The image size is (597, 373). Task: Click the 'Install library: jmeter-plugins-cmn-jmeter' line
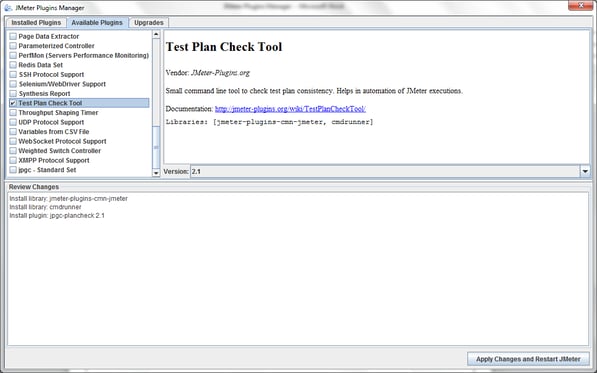tap(69, 199)
